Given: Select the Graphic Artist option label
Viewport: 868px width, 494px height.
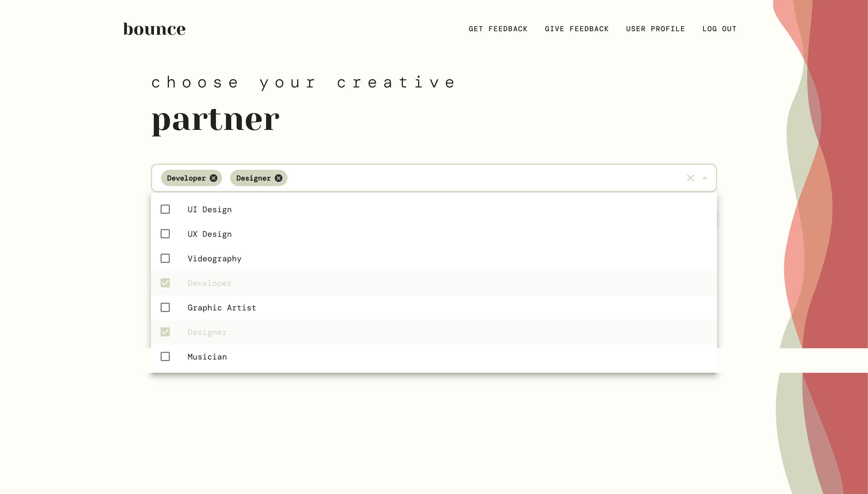Looking at the screenshot, I should click(221, 308).
